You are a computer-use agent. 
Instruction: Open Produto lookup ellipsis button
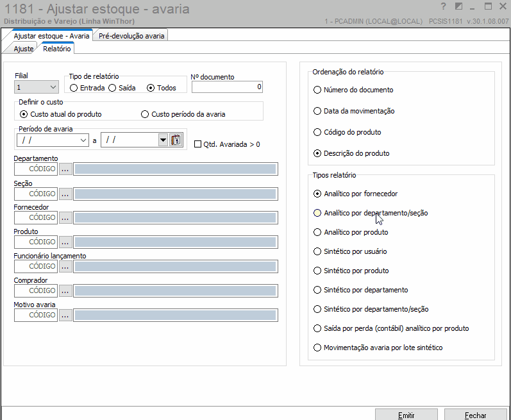(x=65, y=242)
